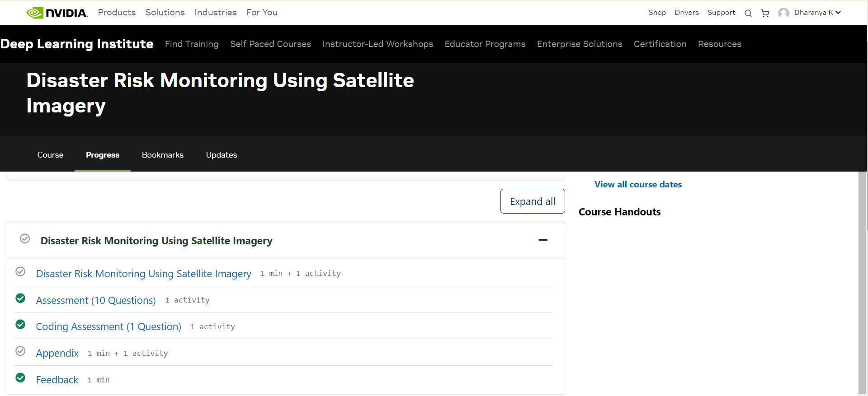The width and height of the screenshot is (868, 396).
Task: Click the Coding Assessment green checkmark
Action: point(20,324)
